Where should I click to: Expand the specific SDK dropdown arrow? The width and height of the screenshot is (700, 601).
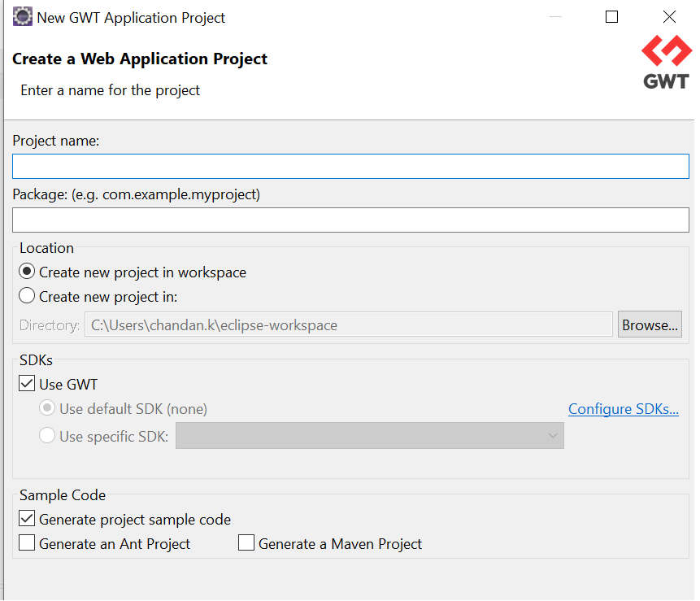(553, 436)
